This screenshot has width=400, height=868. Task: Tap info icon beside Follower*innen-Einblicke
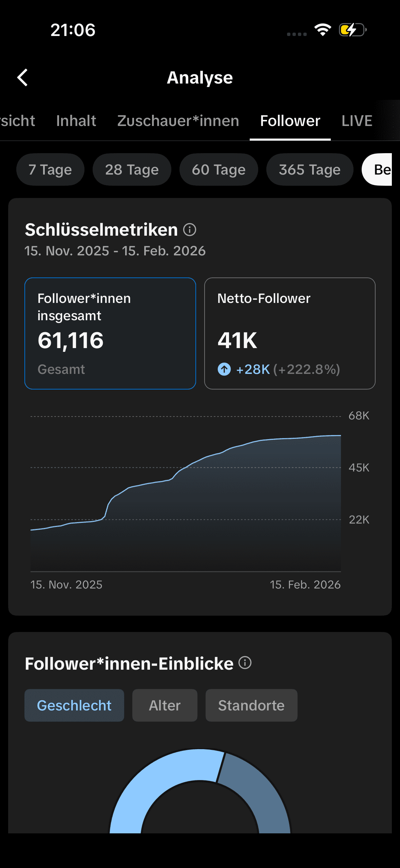[x=245, y=663]
